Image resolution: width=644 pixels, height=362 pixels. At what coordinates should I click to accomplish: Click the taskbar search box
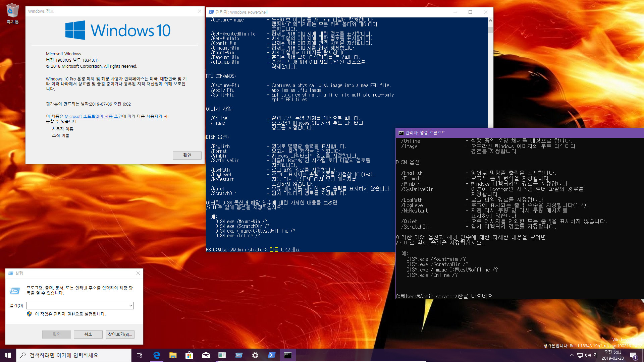point(74,355)
